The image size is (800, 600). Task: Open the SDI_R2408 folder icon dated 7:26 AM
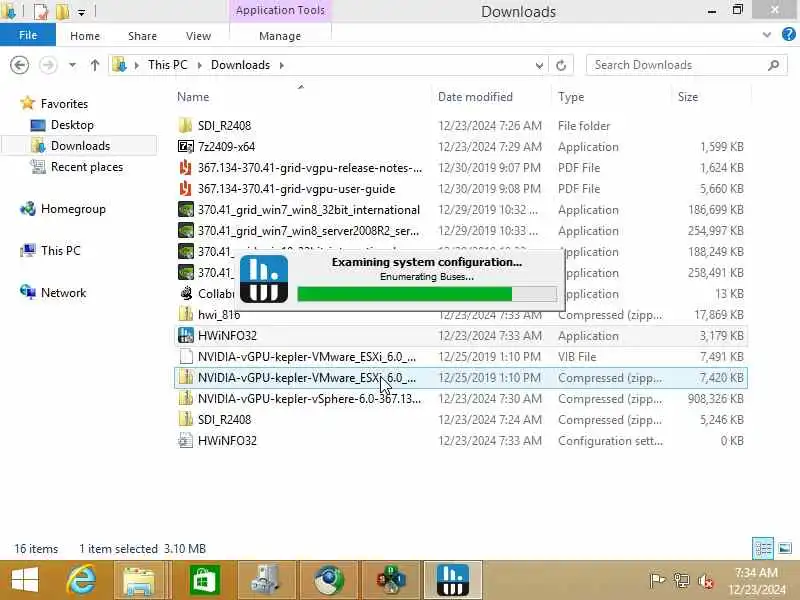pyautogui.click(x=186, y=126)
